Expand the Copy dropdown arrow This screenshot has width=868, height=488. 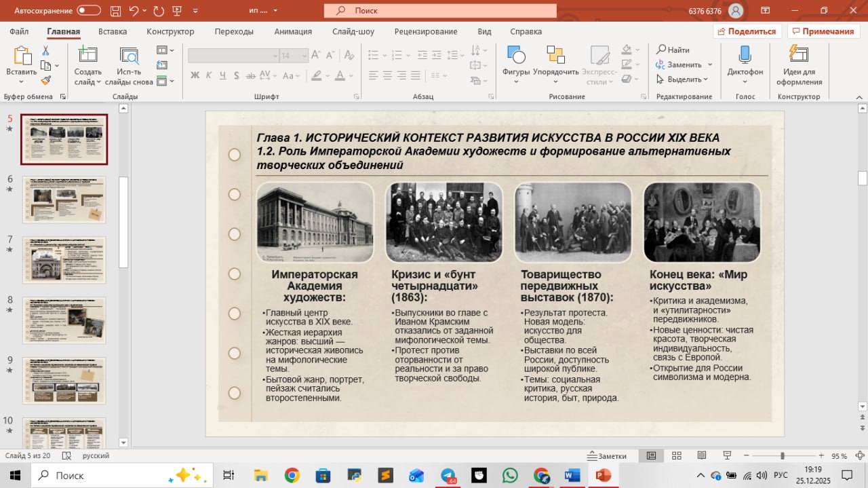click(57, 66)
